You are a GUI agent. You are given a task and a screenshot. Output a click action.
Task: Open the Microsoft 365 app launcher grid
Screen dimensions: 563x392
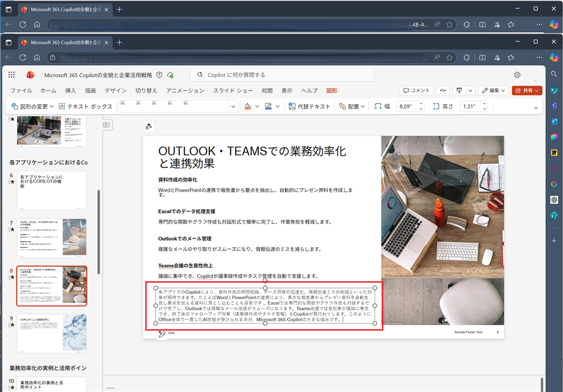pyautogui.click(x=12, y=75)
